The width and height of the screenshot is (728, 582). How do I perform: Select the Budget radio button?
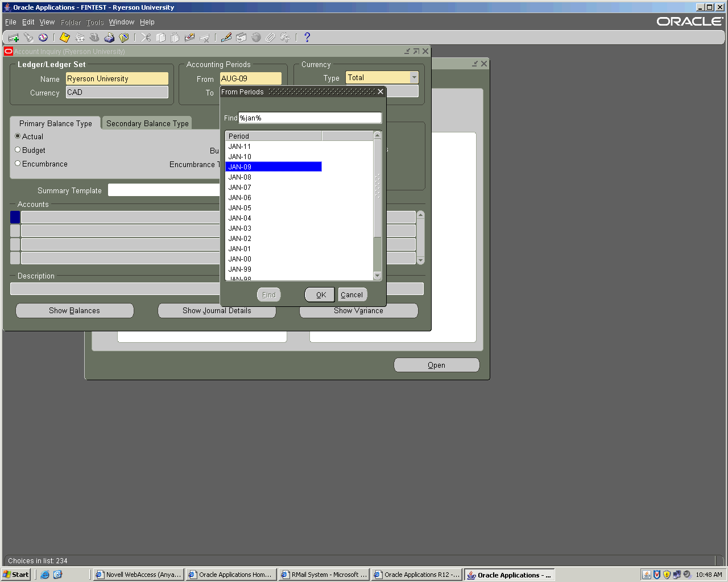pos(18,150)
